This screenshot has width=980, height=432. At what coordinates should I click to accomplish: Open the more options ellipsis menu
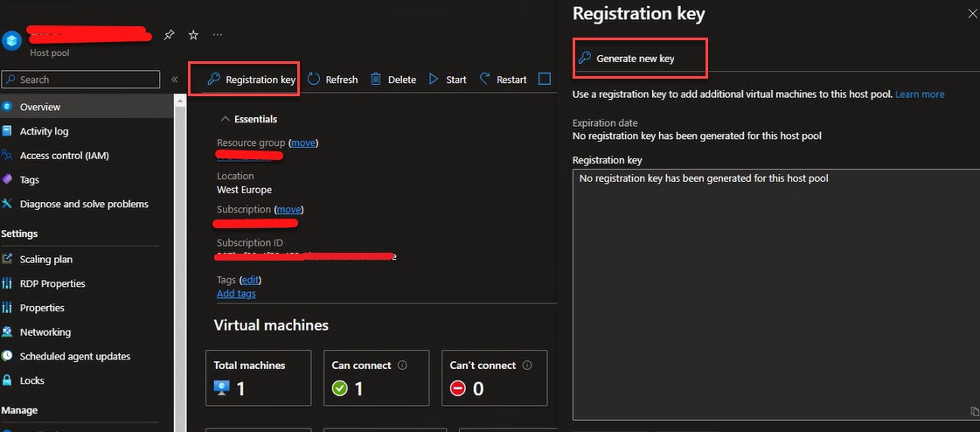pos(218,35)
